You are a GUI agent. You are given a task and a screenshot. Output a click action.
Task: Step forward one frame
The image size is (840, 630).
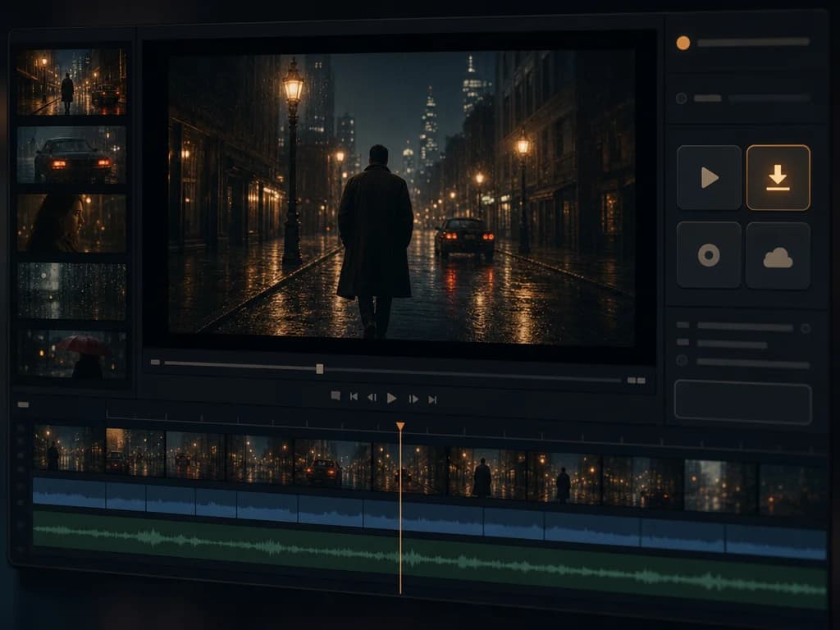413,399
